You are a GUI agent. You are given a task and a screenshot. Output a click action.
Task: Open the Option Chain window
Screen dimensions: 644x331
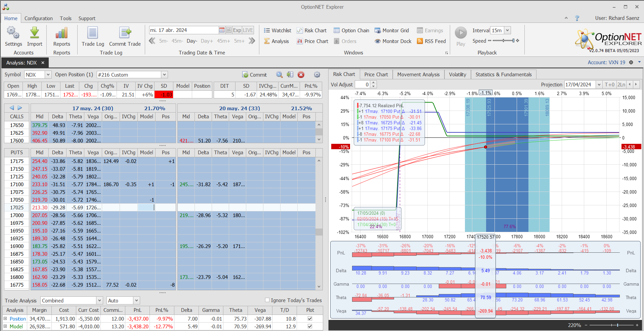click(x=351, y=31)
